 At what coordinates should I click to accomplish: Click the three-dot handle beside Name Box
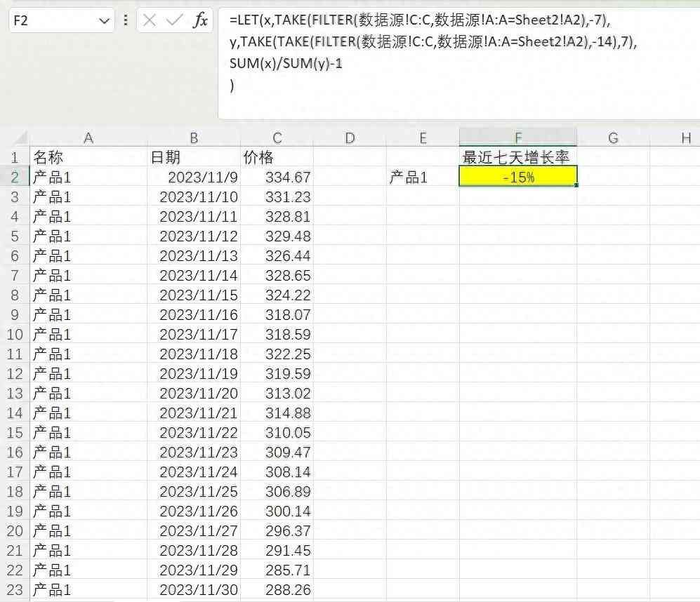pyautogui.click(x=126, y=20)
